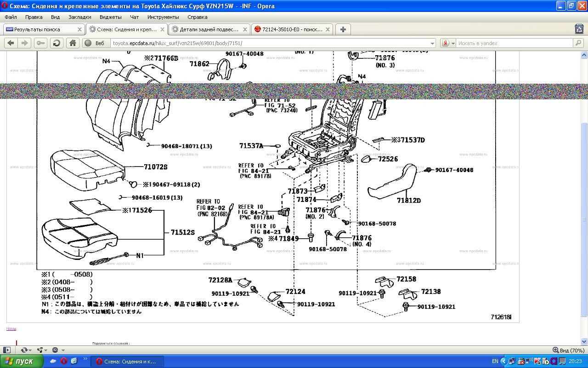The height and width of the screenshot is (368, 588).
Task: Go back with the Back arrow
Action: 11,43
